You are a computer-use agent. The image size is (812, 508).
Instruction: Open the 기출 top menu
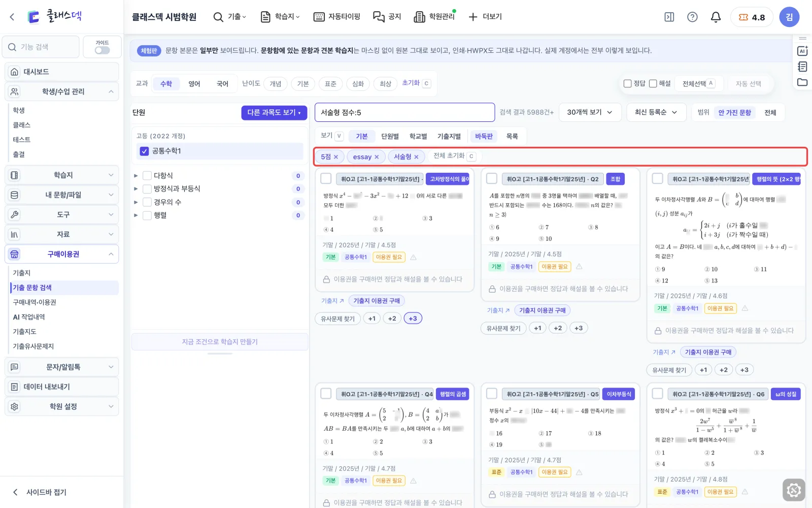tap(229, 17)
